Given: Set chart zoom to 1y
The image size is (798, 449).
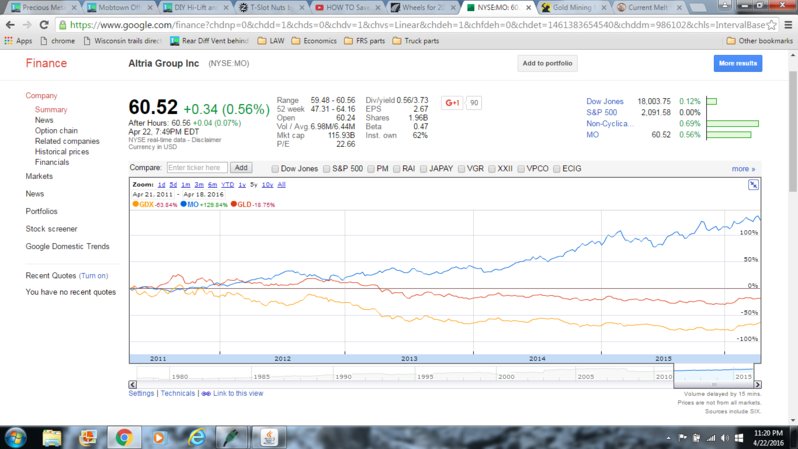Looking at the screenshot, I should [x=242, y=185].
